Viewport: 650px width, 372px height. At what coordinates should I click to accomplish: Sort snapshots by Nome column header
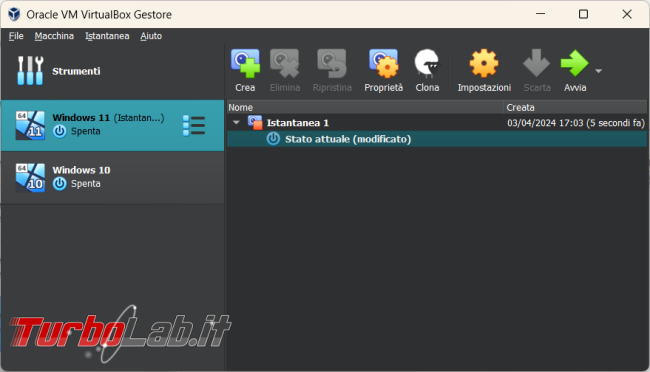[x=365, y=107]
